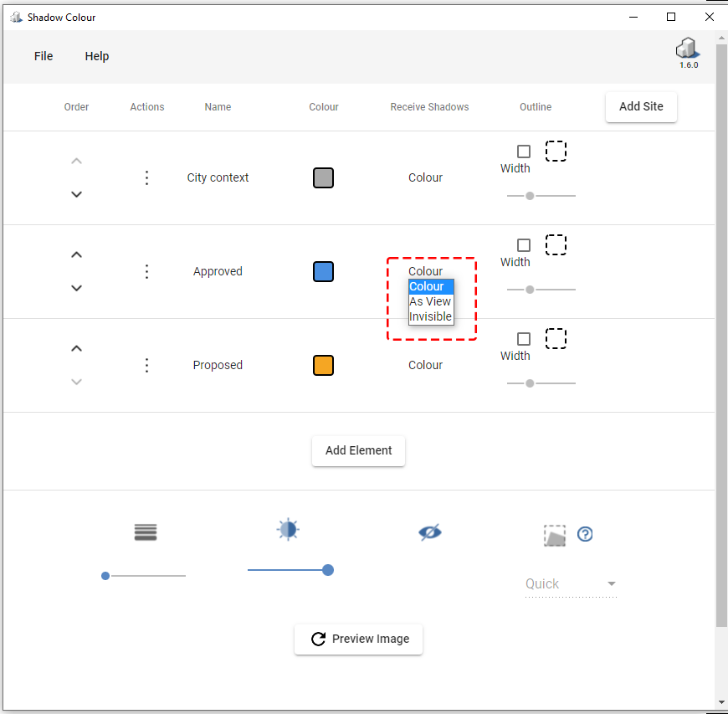The height and width of the screenshot is (714, 728).
Task: Click the crossed-out eye visibility icon
Action: tap(430, 532)
